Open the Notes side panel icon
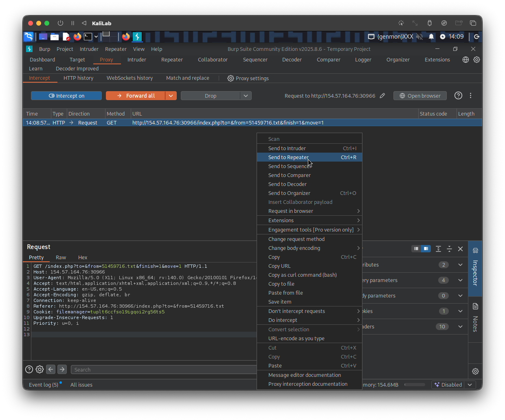Screen dimensions: 505x420 [475, 306]
